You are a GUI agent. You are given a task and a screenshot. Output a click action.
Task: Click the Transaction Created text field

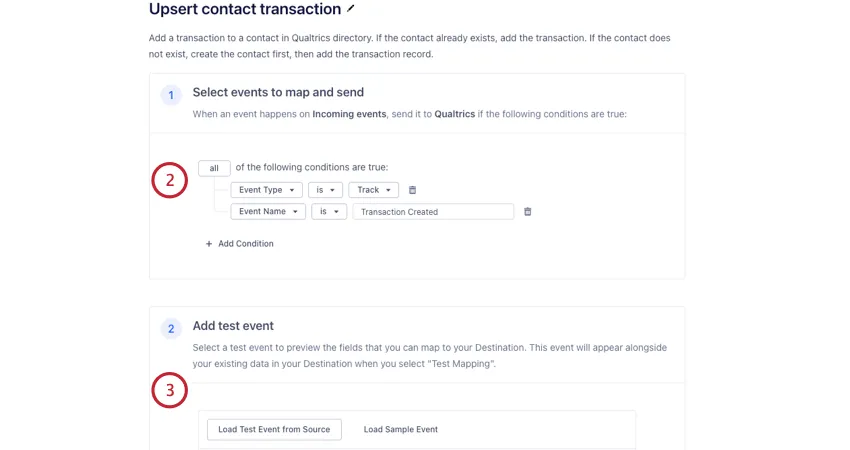[432, 212]
